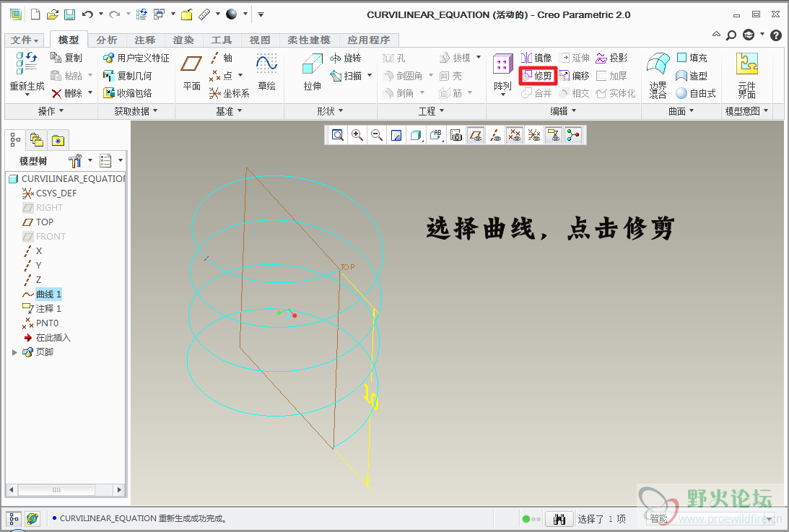Undo the last action

pyautogui.click(x=87, y=14)
